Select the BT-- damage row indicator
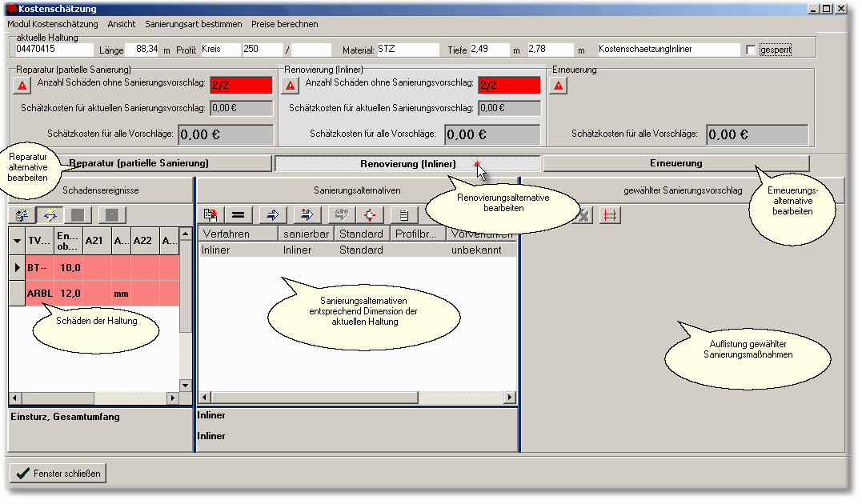Viewport: 862px width, 504px height. 17,267
